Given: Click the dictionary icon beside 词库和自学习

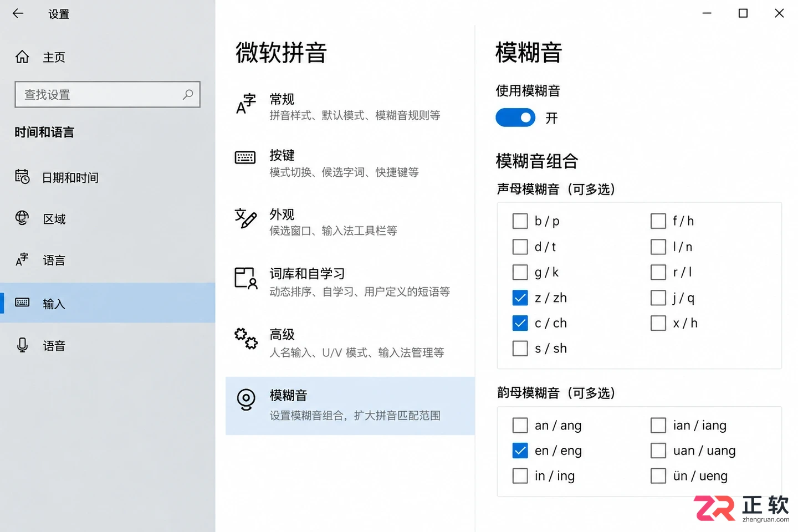Looking at the screenshot, I should pos(246,278).
